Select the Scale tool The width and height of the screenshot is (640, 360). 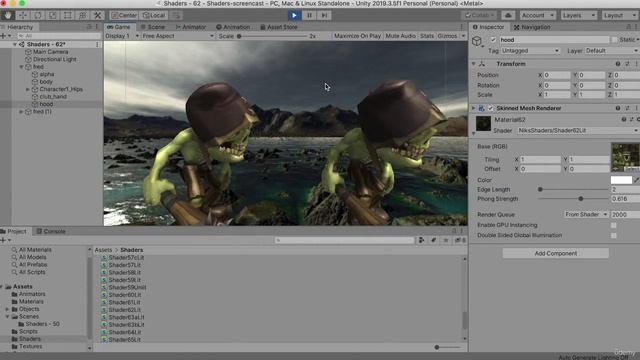pyautogui.click(x=53, y=15)
